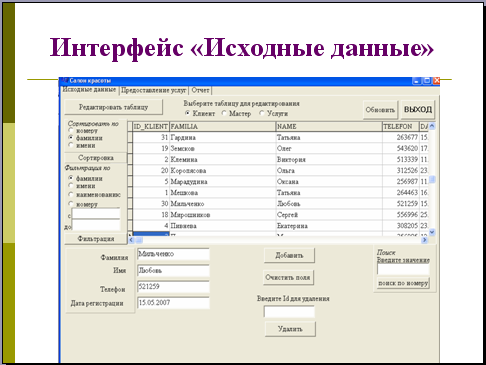486x365 pixels.
Task: Click the table's vertical scrollbar thumb
Action: pyautogui.click(x=432, y=179)
